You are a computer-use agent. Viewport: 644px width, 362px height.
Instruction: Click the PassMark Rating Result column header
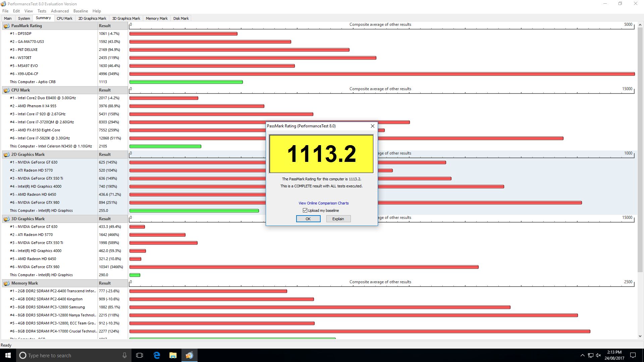(x=113, y=26)
